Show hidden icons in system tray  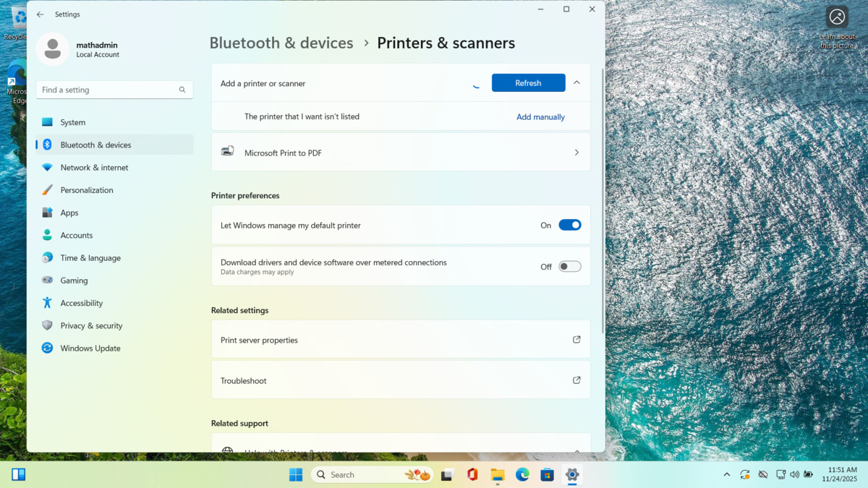pos(727,475)
